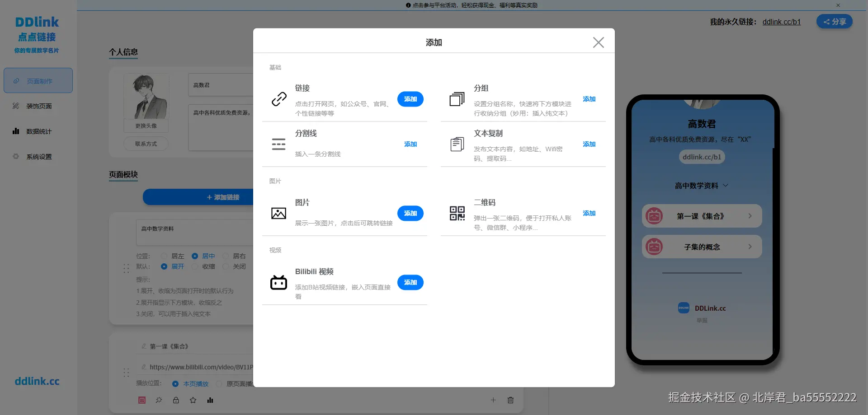Close the 添加 dialog

598,42
